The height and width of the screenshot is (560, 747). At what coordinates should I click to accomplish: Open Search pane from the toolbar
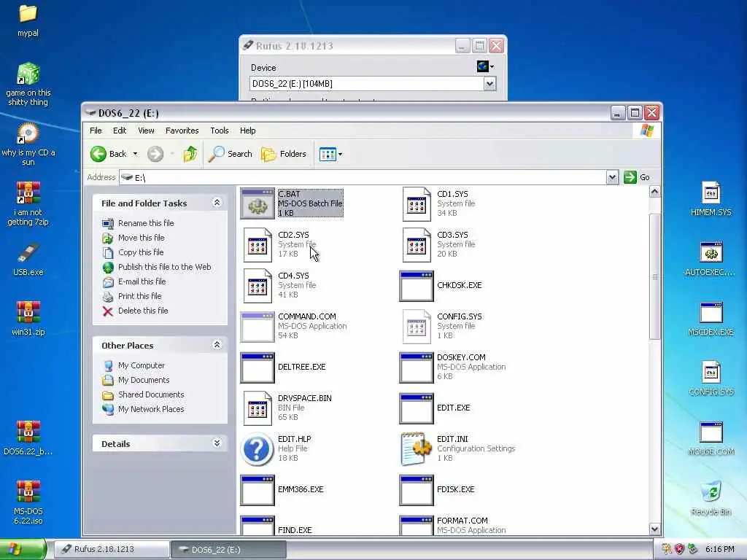[x=230, y=154]
